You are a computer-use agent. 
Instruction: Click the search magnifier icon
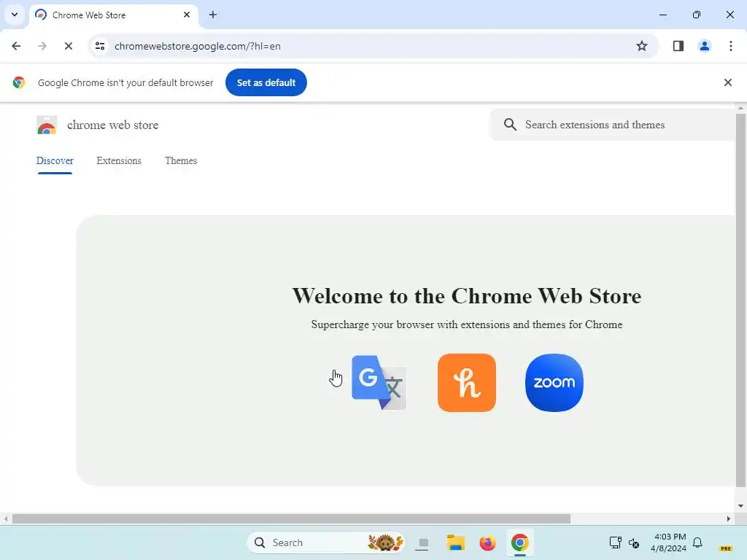coord(510,125)
